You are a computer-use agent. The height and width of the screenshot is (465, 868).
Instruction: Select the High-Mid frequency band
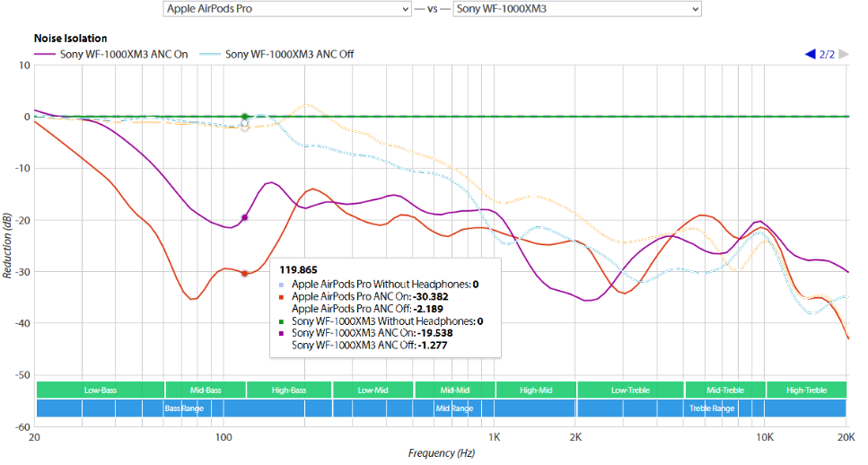[536, 390]
